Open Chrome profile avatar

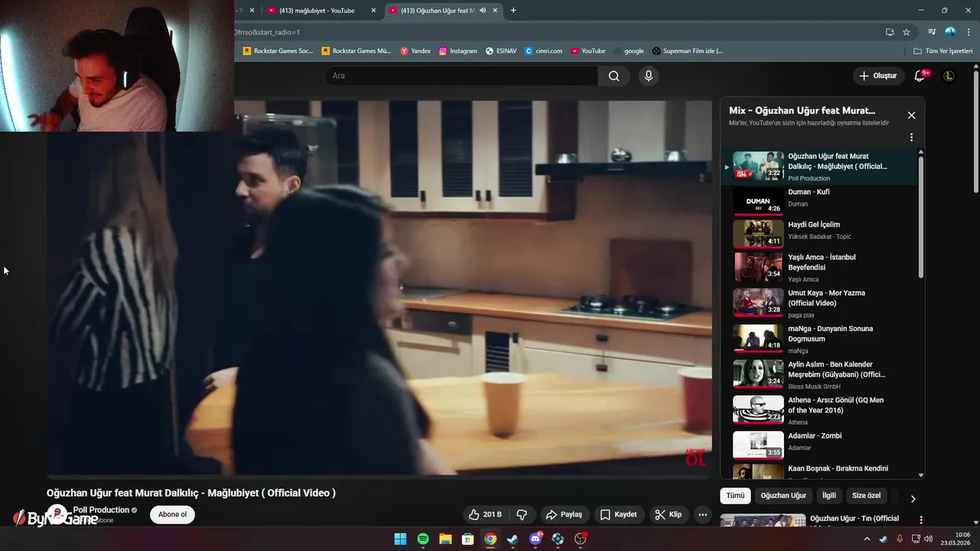tap(950, 32)
